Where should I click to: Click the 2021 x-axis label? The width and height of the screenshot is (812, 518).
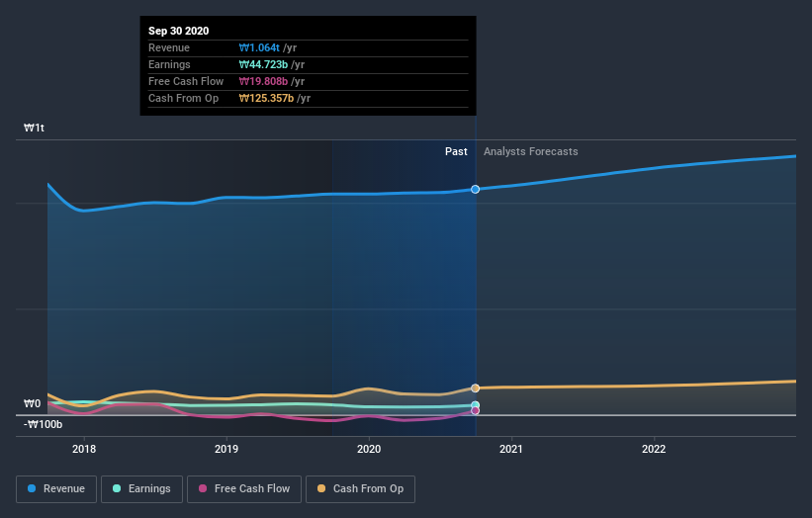pyautogui.click(x=511, y=449)
